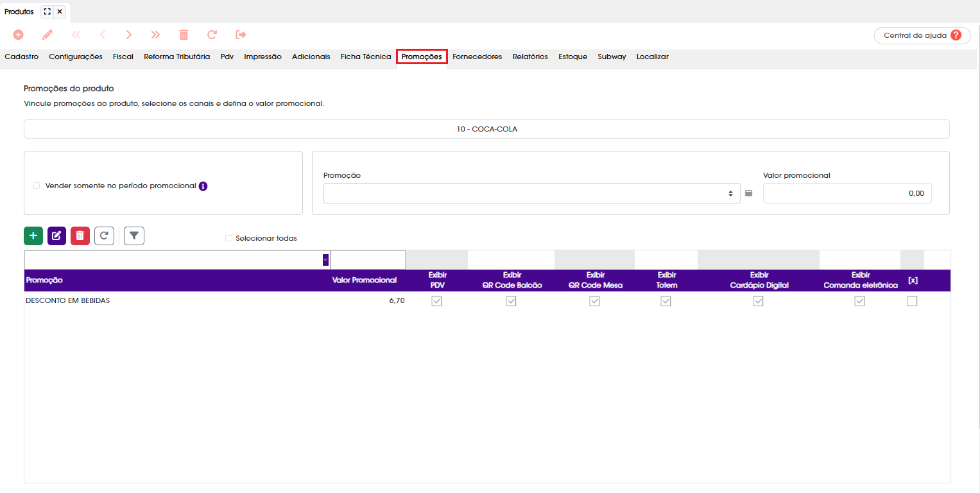Go to next record arrow

click(x=129, y=35)
